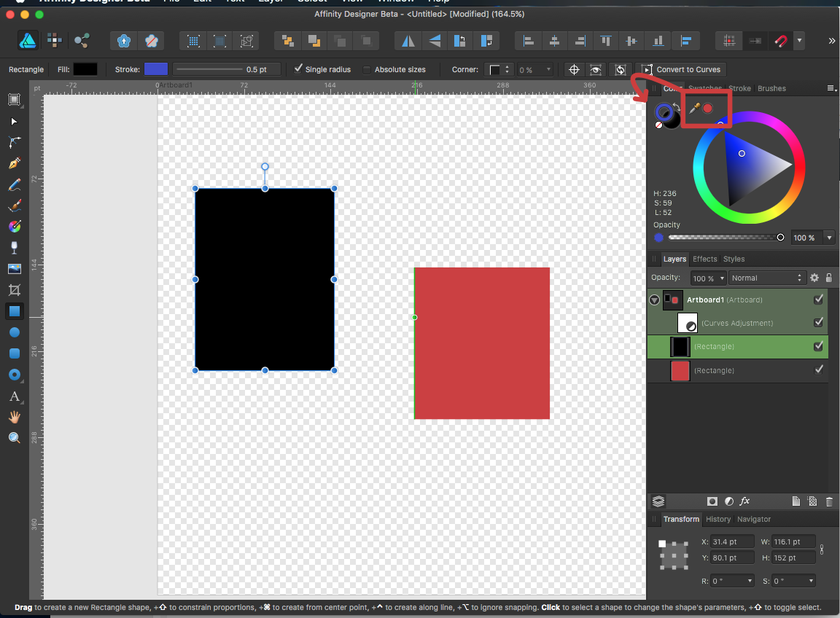The height and width of the screenshot is (618, 840).
Task: Open the snapping options dropdown arrow
Action: tap(799, 41)
